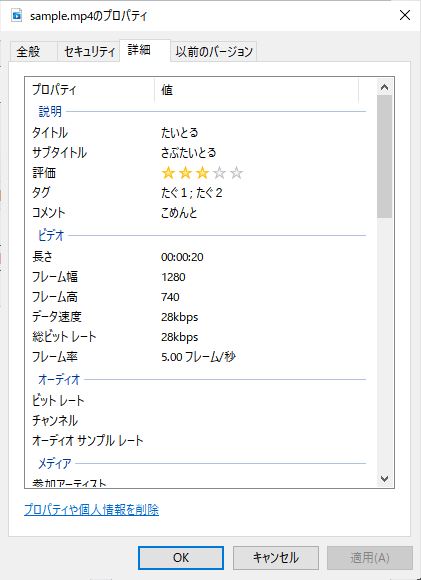Edit the タイトル value たいとる
The height and width of the screenshot is (580, 421).
[x=180, y=132]
